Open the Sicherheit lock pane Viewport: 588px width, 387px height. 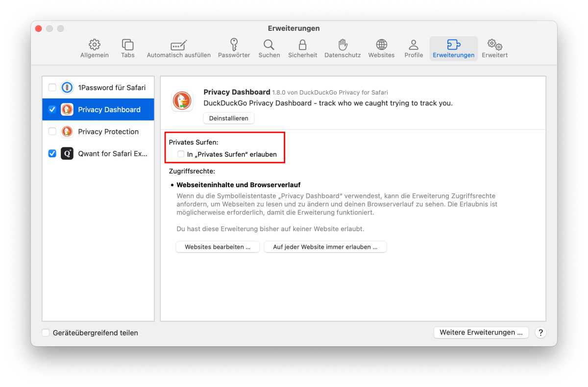pyautogui.click(x=303, y=49)
